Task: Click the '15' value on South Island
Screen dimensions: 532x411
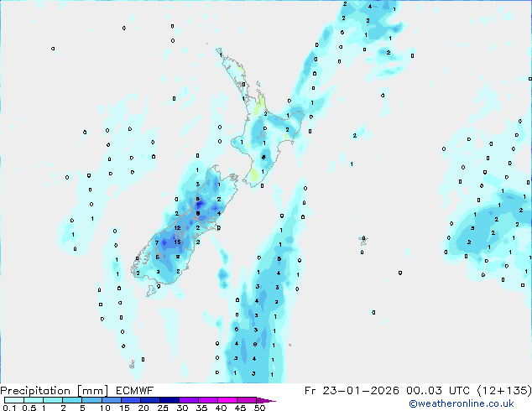Action: pyautogui.click(x=177, y=242)
